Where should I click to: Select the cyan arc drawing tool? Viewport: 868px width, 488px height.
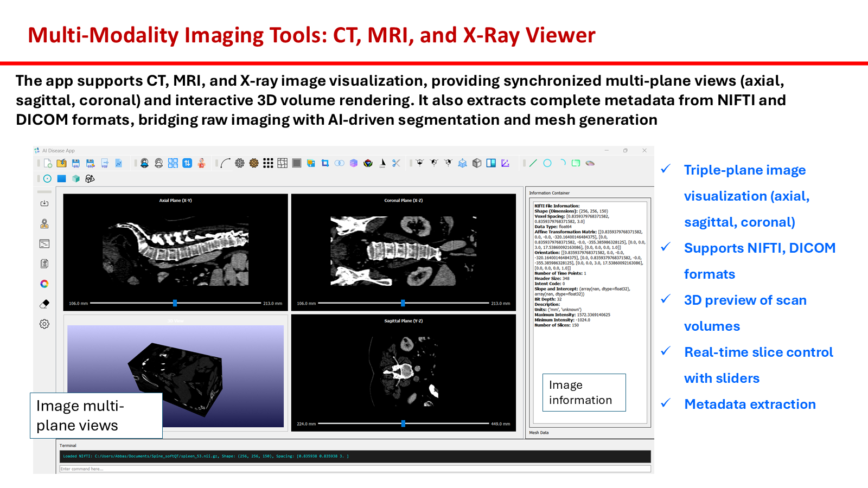[x=562, y=163]
